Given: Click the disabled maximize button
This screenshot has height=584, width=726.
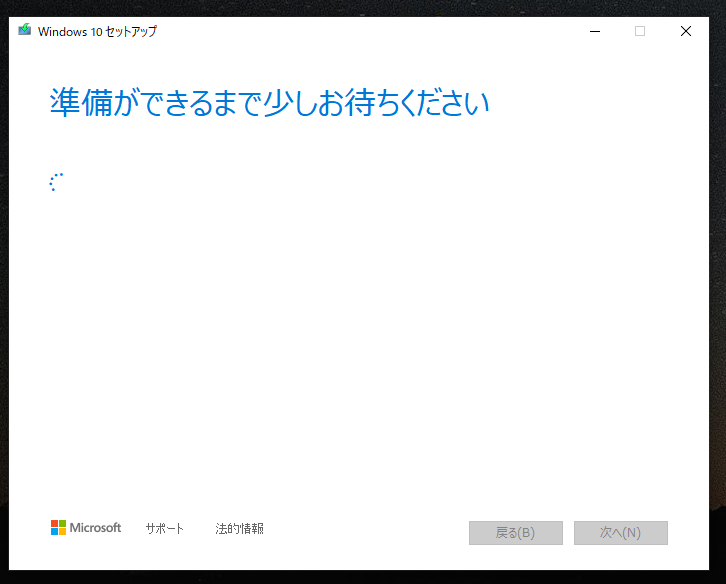Looking at the screenshot, I should pyautogui.click(x=640, y=31).
